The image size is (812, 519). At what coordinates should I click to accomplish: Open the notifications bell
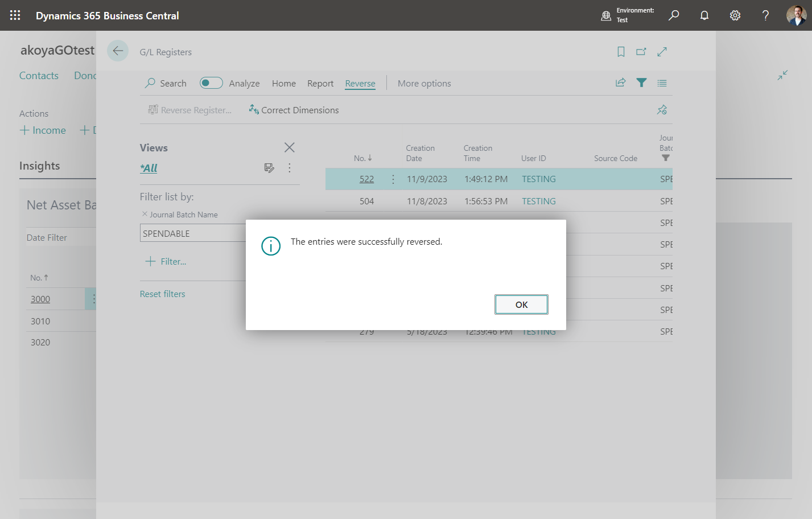[704, 15]
